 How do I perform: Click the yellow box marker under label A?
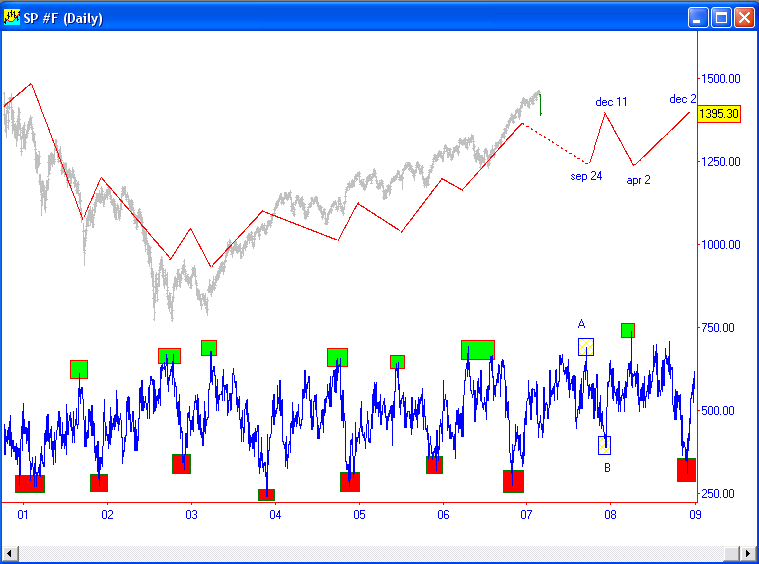click(x=586, y=347)
